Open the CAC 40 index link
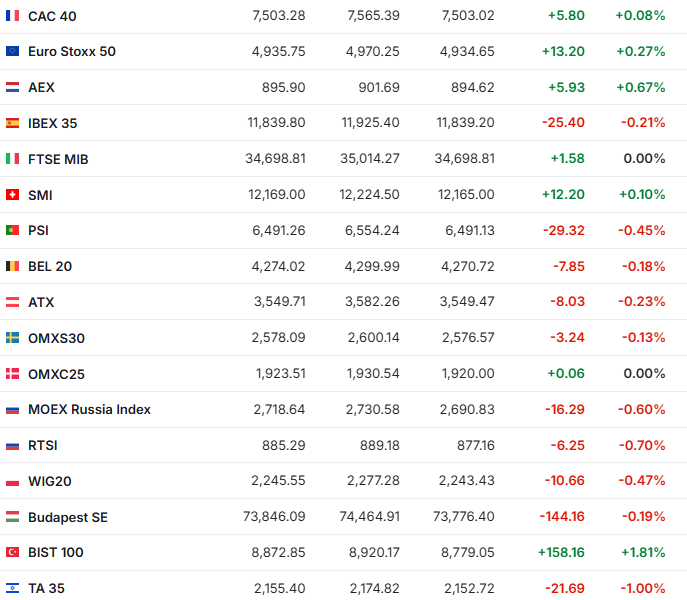Screen dimensions: 687x600 coord(52,16)
